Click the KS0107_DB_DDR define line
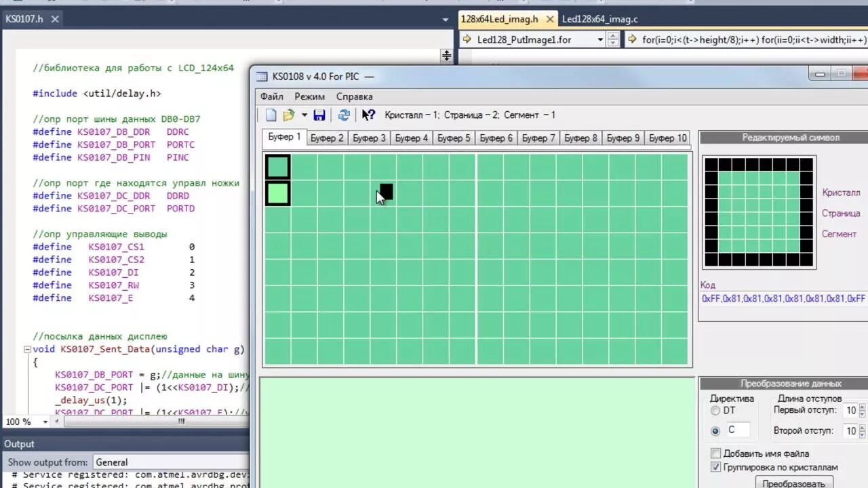868x488 pixels. [111, 132]
